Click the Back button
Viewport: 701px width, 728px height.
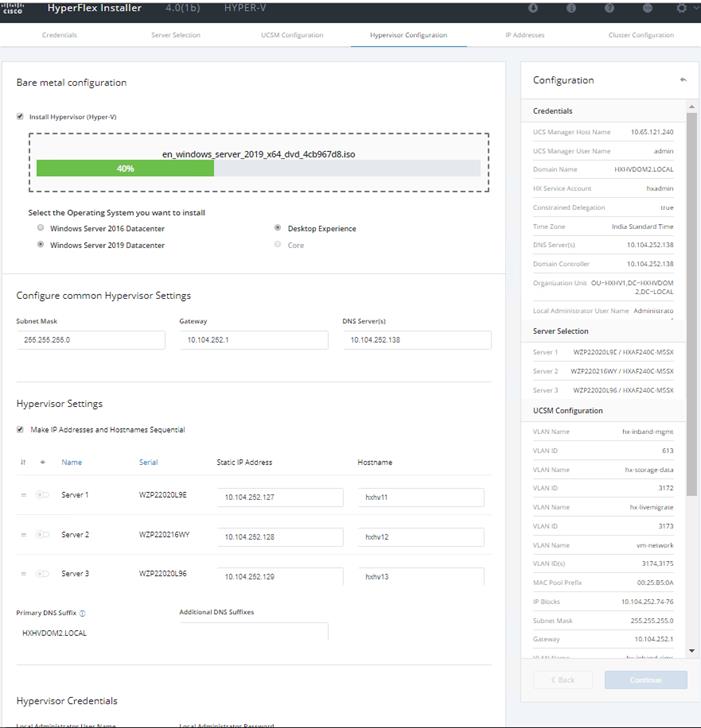(x=563, y=680)
